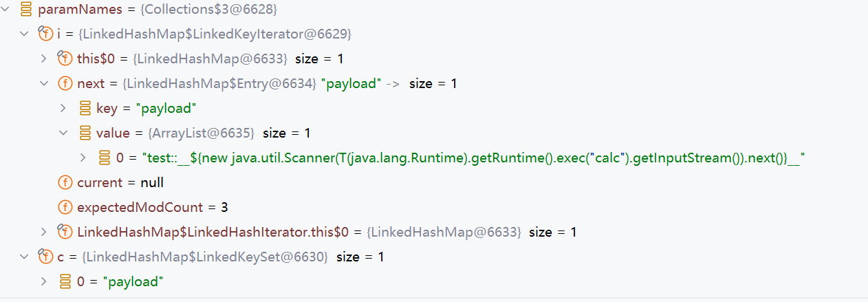This screenshot has height=302, width=868.
Task: Click the field icon next to c LinkedKeySet
Action: pyautogui.click(x=45, y=257)
